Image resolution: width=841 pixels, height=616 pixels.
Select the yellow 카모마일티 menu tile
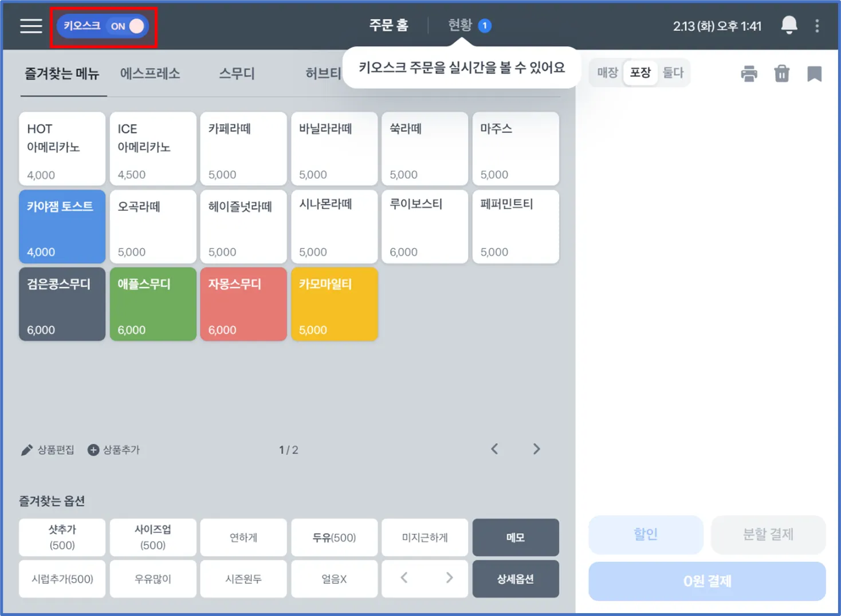[x=335, y=304]
